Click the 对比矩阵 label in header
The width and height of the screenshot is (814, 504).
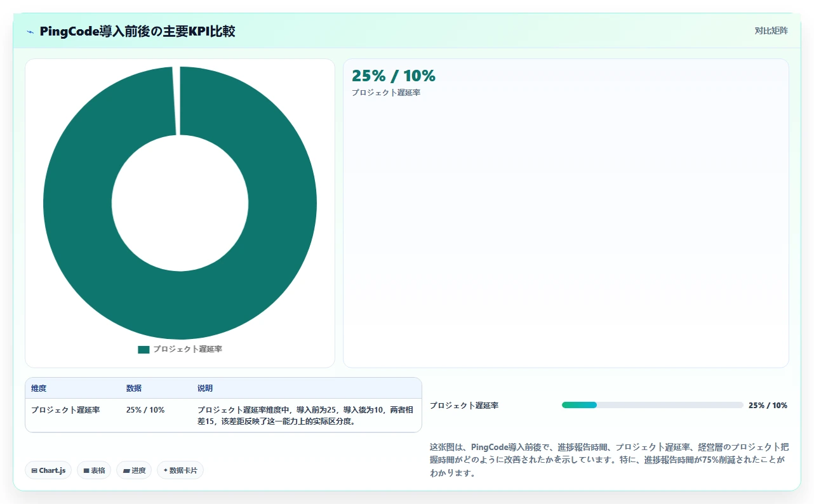coord(771,30)
